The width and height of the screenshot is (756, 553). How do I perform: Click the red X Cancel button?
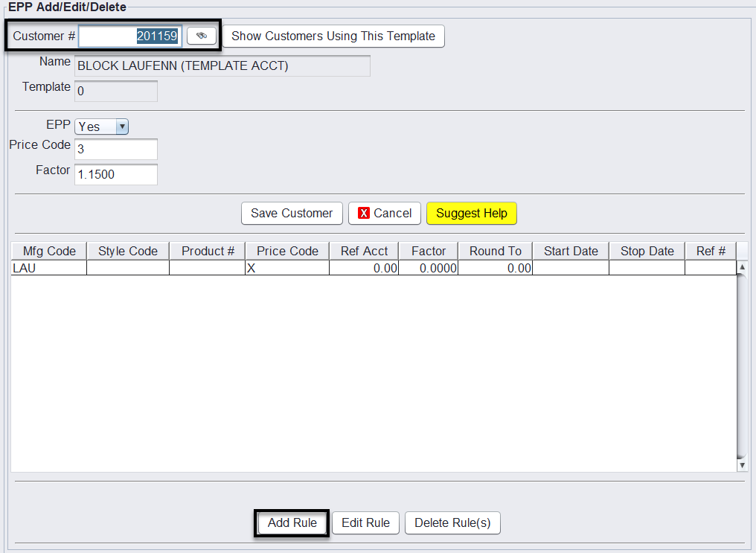(x=385, y=214)
